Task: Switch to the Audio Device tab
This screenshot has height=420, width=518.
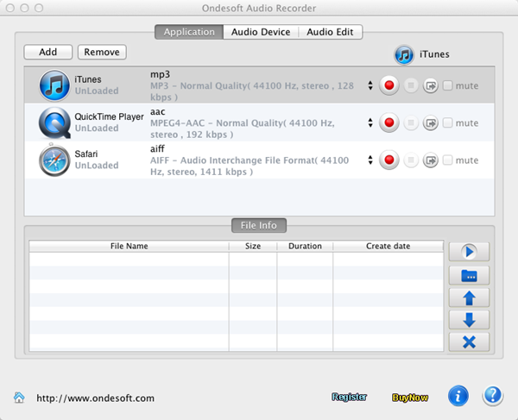Action: [x=260, y=32]
